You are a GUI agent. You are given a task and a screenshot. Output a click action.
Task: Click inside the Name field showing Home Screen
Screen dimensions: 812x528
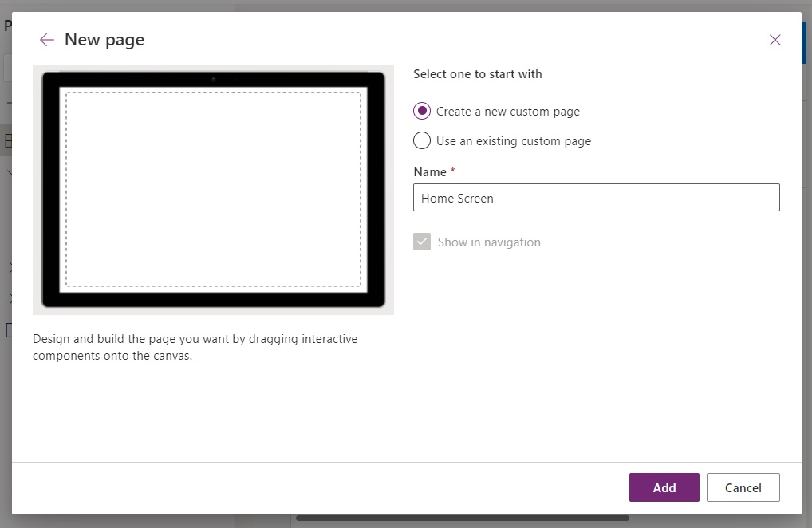pyautogui.click(x=596, y=197)
